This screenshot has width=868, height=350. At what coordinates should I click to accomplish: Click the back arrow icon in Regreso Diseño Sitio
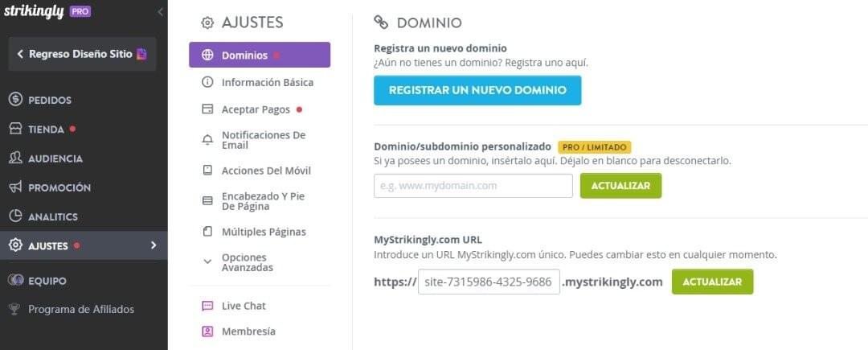coord(20,54)
